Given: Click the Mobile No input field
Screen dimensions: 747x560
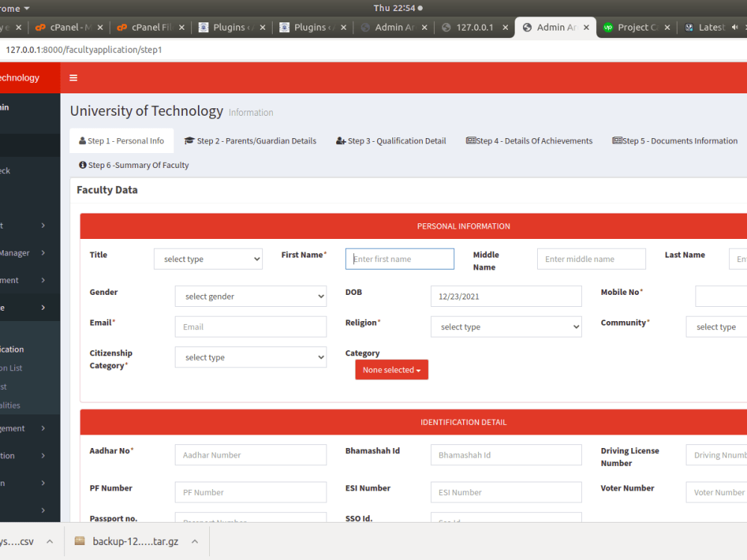Looking at the screenshot, I should (721, 296).
